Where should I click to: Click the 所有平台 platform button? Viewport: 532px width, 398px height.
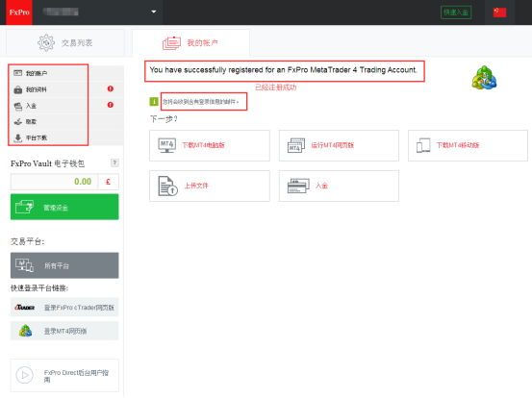coord(64,265)
